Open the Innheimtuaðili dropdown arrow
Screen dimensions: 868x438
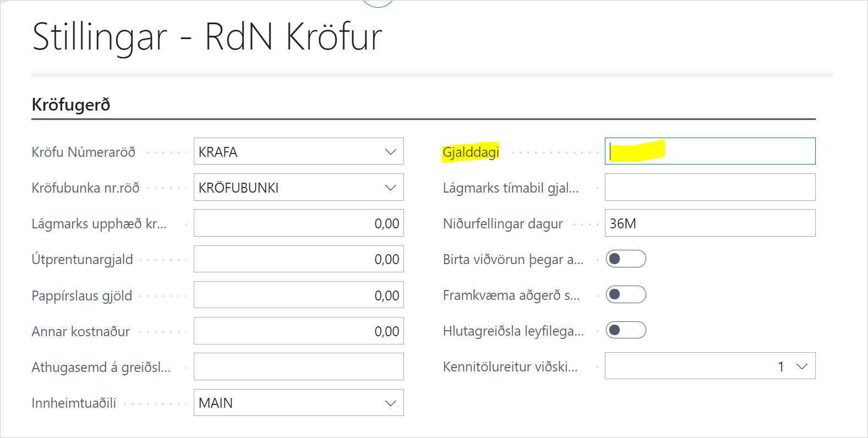point(390,403)
